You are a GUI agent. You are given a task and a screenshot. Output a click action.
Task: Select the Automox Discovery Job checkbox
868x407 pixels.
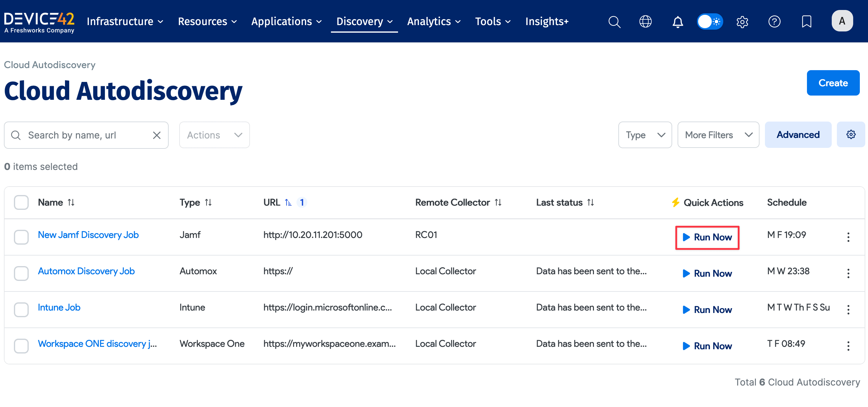[x=21, y=273]
